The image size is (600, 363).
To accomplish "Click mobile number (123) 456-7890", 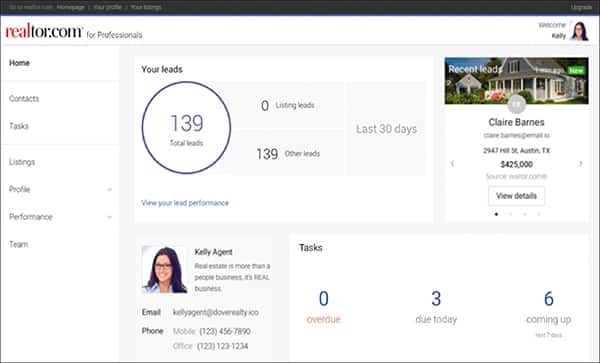I will click(225, 331).
